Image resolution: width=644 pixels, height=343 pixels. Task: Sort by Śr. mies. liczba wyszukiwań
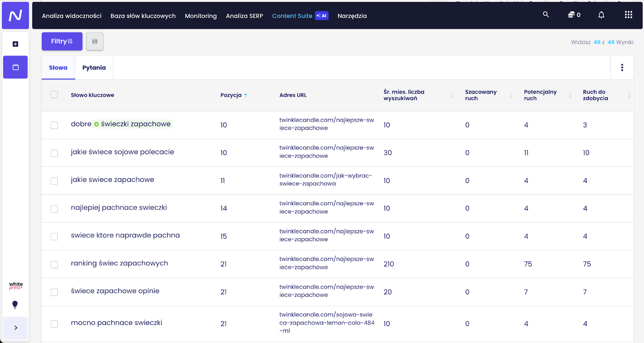click(452, 96)
